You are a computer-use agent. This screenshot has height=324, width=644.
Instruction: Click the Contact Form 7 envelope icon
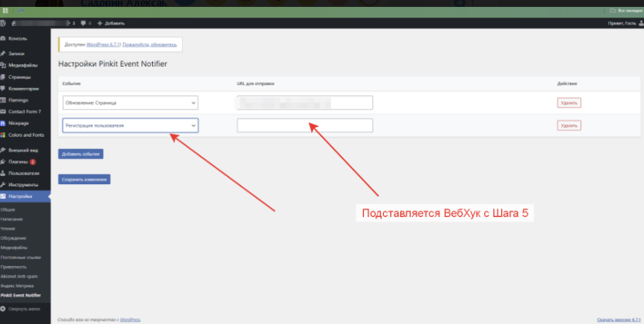(x=3, y=112)
